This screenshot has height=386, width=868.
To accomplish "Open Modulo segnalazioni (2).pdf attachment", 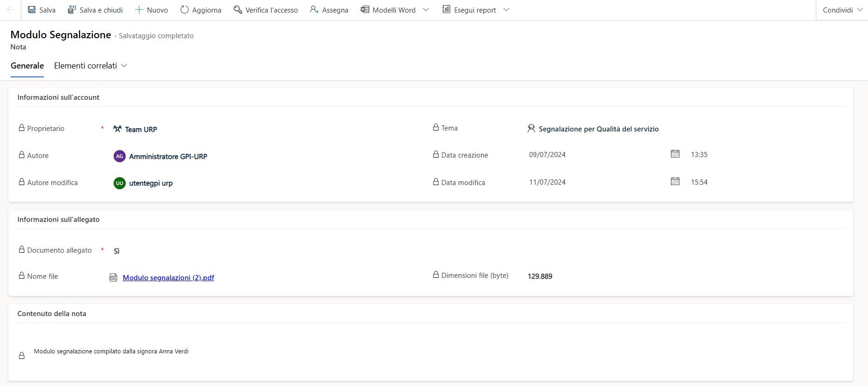I will [x=168, y=277].
